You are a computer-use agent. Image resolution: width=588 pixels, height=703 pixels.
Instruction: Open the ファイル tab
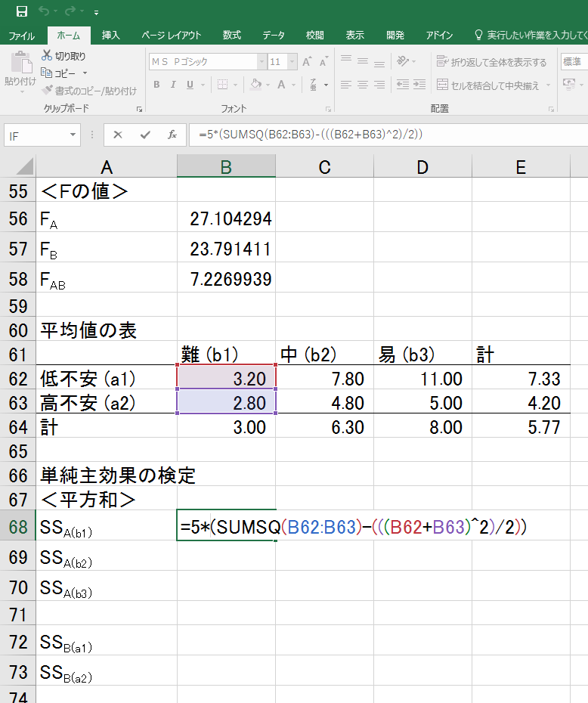coord(21,36)
